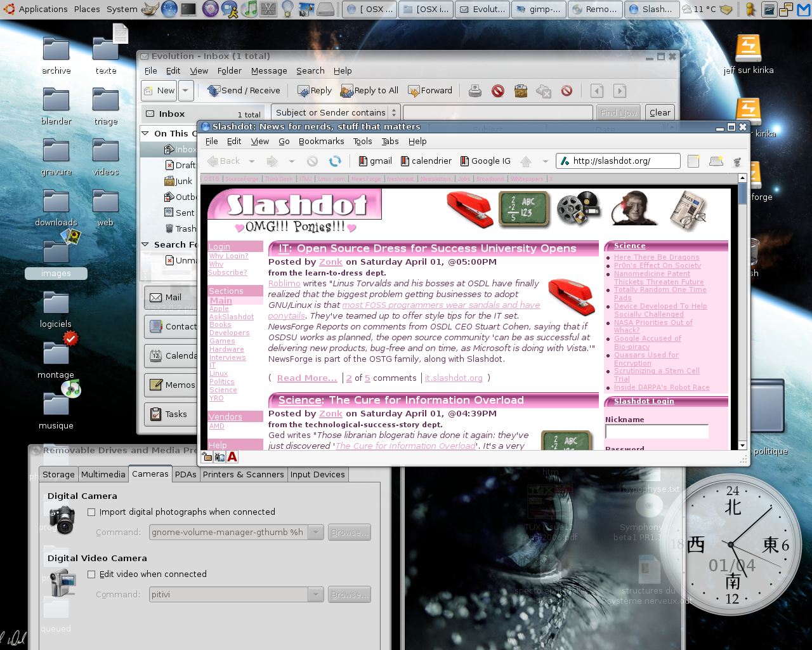The image size is (812, 650).
Task: Open Evolution's Search menu
Action: 310,70
